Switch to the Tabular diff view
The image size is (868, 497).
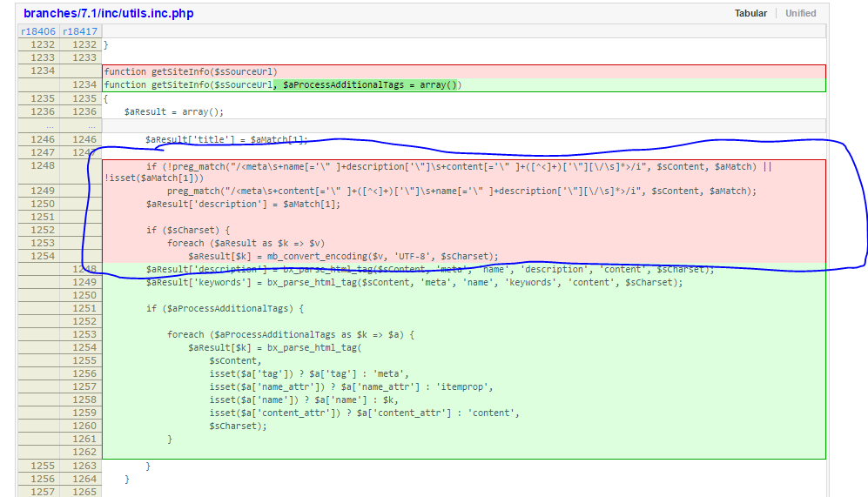(x=750, y=13)
